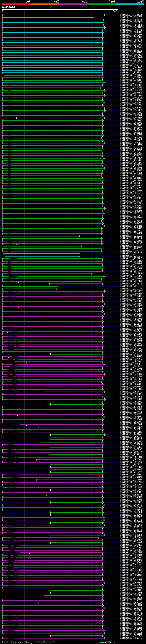
Task: Click the UniRef100_Q8FQ21 hit label
Action: (x=131, y=292)
